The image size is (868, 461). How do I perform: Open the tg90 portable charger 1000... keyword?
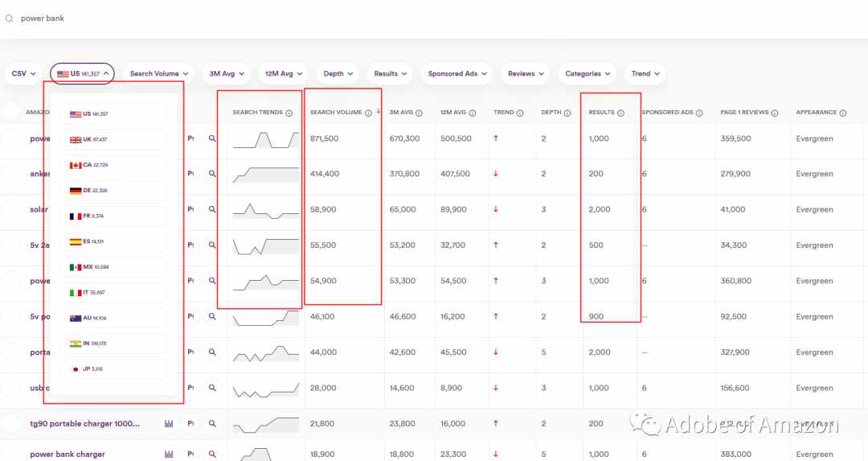84,424
